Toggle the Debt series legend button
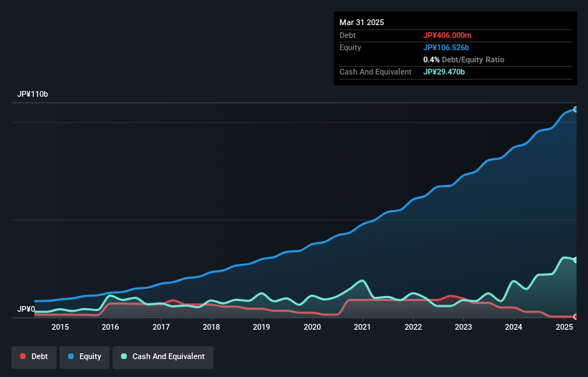Screen dimensions: 588x377 (34, 357)
